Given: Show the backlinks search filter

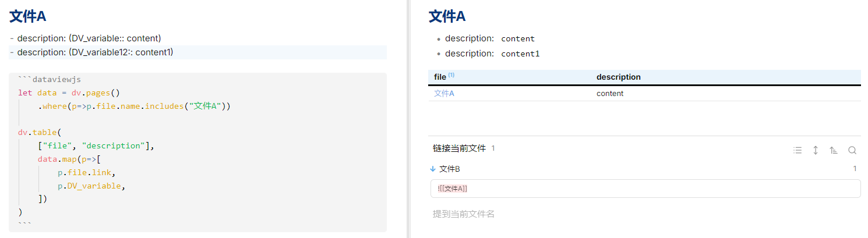Looking at the screenshot, I should point(852,150).
